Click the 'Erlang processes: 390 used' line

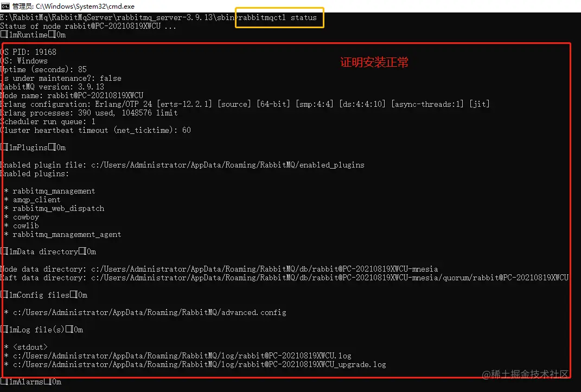point(89,113)
